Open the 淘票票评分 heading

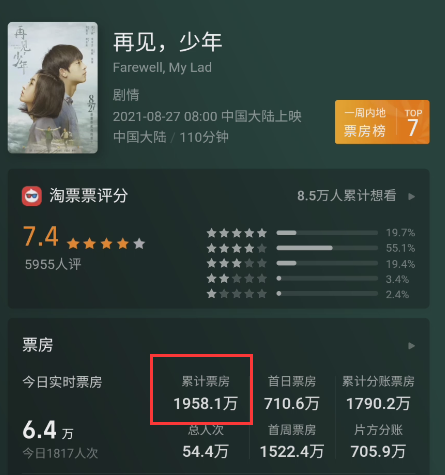coord(89,196)
